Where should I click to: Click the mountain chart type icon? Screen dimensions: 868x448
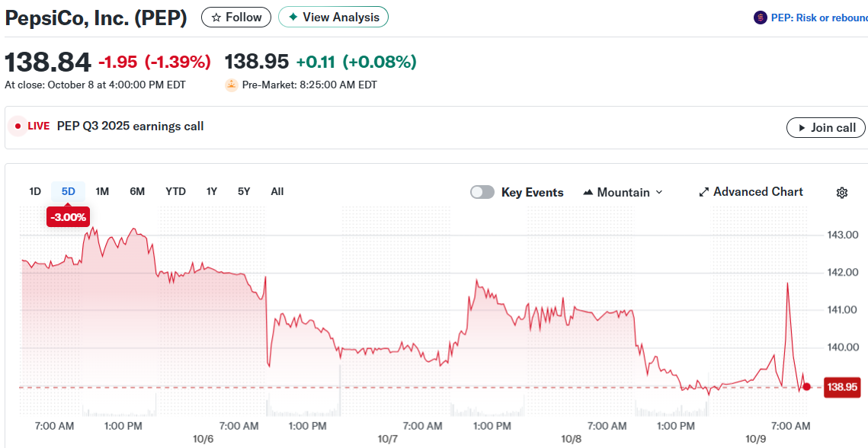coord(588,193)
